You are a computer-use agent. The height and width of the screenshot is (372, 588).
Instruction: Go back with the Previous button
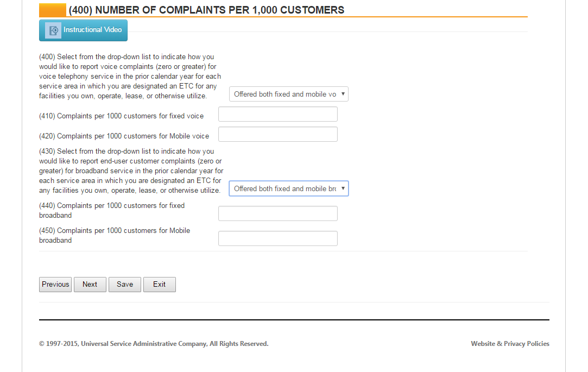pos(55,285)
